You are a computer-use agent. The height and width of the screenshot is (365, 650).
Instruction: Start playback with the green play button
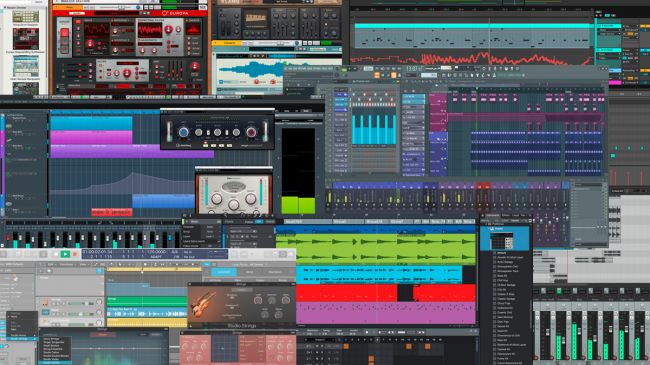click(x=65, y=254)
